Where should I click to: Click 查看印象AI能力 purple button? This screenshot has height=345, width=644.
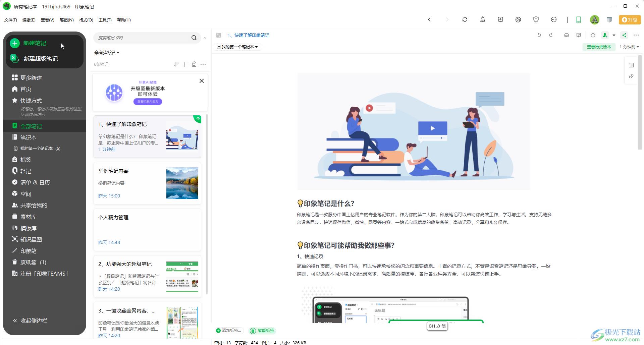(x=148, y=102)
